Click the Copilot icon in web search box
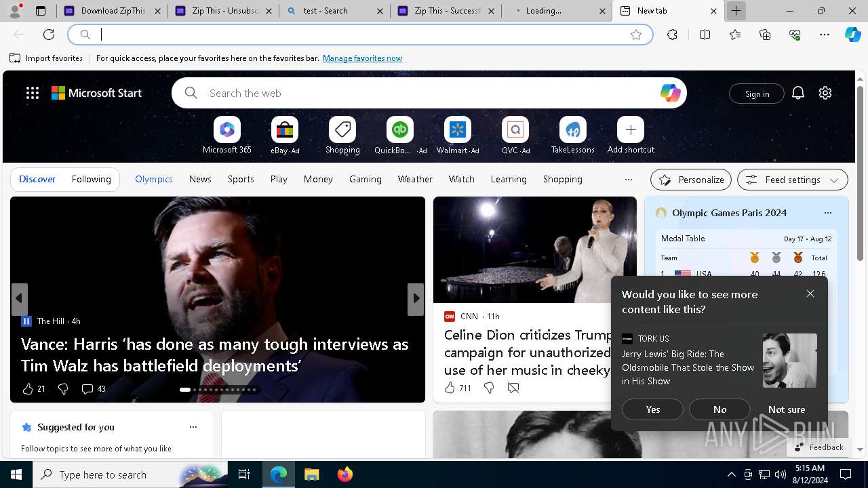868x488 pixels. click(x=670, y=93)
